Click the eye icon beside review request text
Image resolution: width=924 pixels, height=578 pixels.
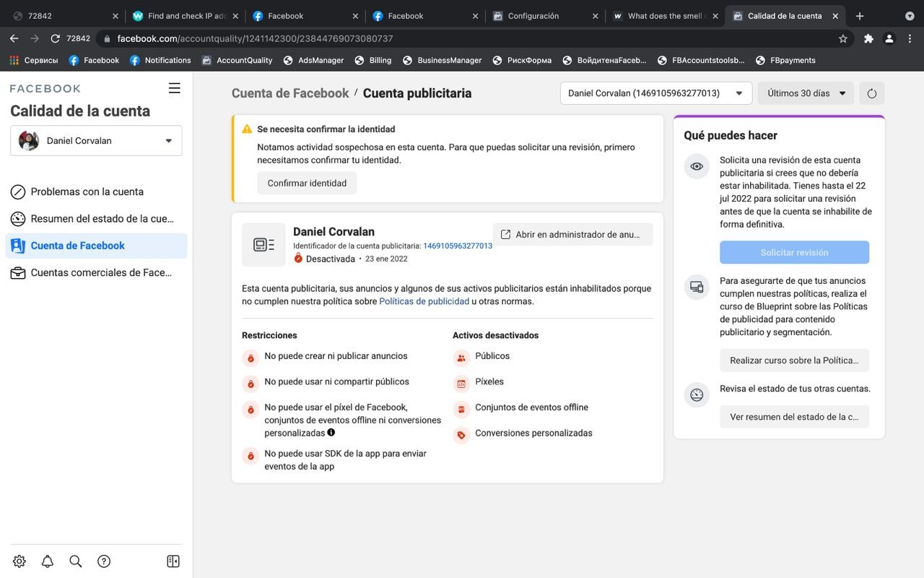(697, 167)
